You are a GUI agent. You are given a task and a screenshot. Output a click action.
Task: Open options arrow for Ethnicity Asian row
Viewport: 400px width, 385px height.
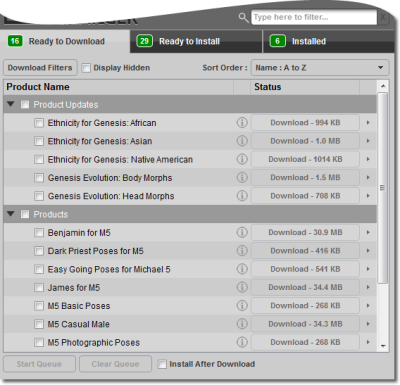click(x=368, y=141)
